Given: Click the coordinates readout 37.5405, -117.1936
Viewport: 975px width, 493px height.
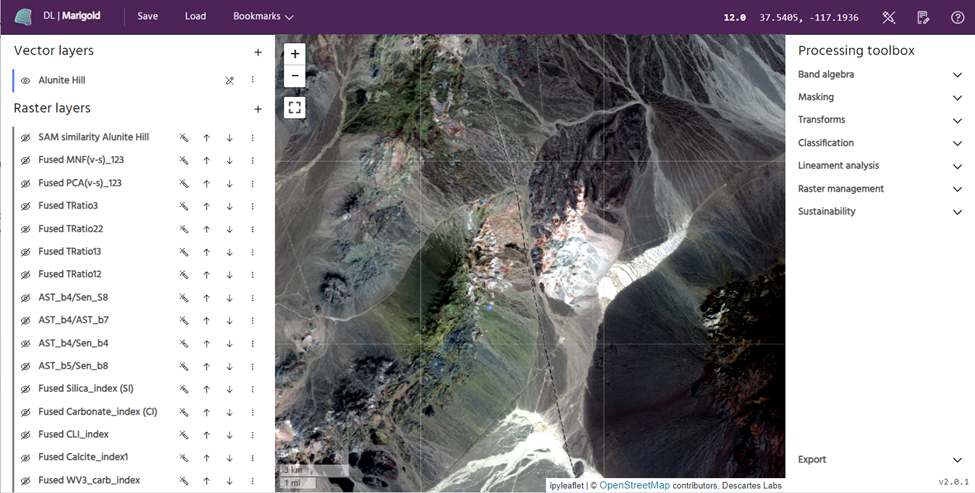Looking at the screenshot, I should click(x=809, y=17).
